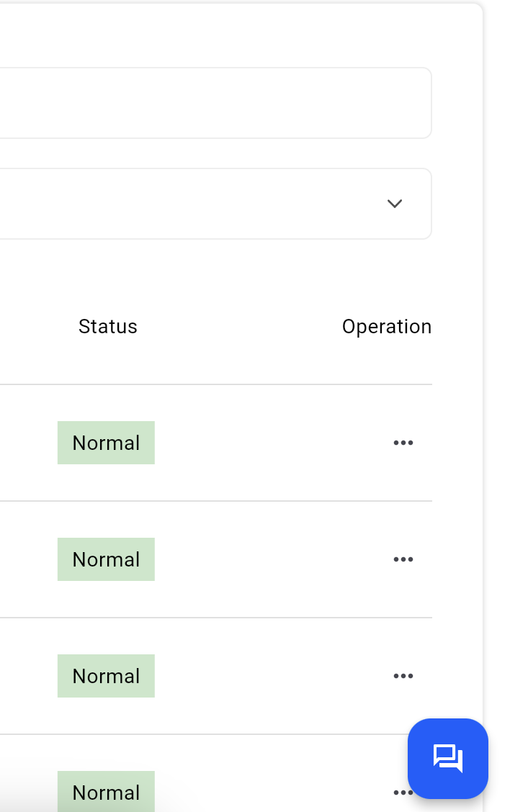Open the three-dot menu in first row

(x=403, y=443)
